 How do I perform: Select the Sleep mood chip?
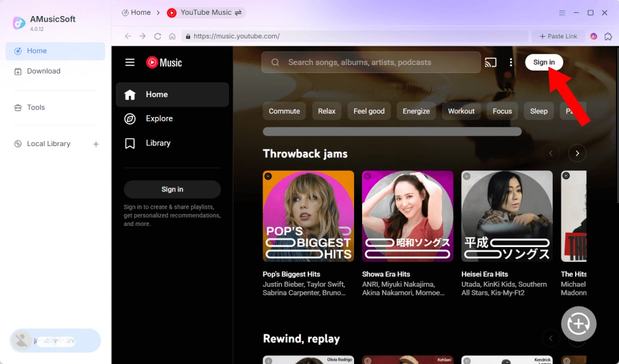point(539,111)
